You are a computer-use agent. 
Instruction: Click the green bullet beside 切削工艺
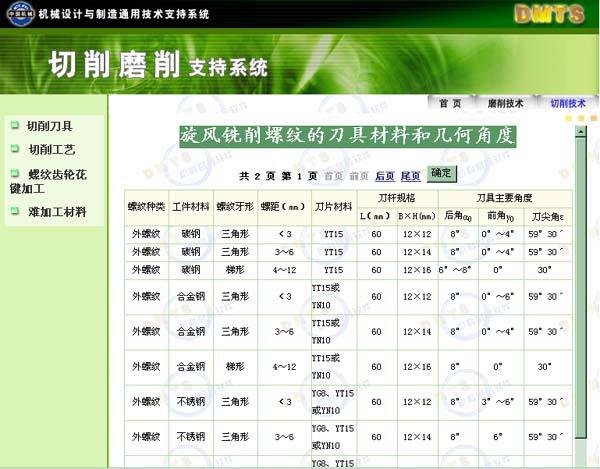pos(14,148)
